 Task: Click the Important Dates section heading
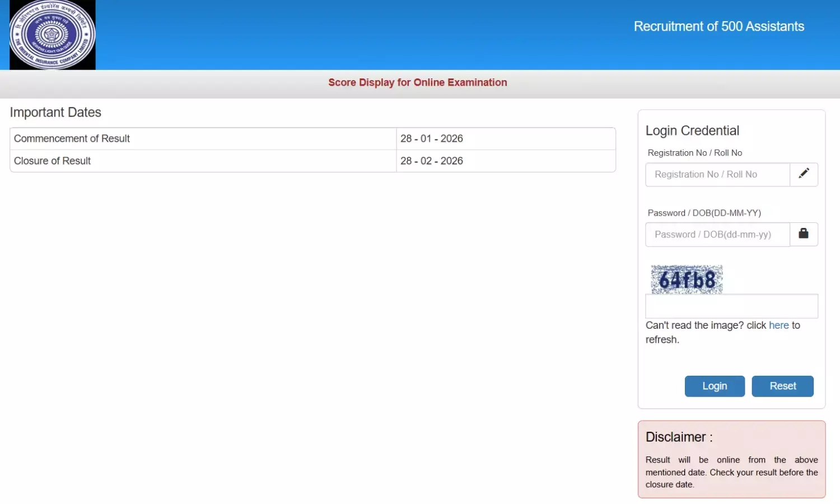[55, 112]
